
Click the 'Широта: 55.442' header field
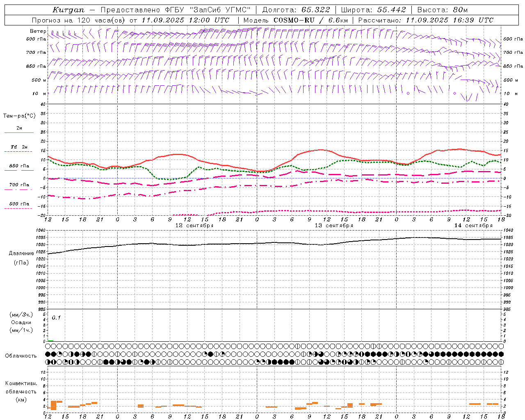coord(373,10)
